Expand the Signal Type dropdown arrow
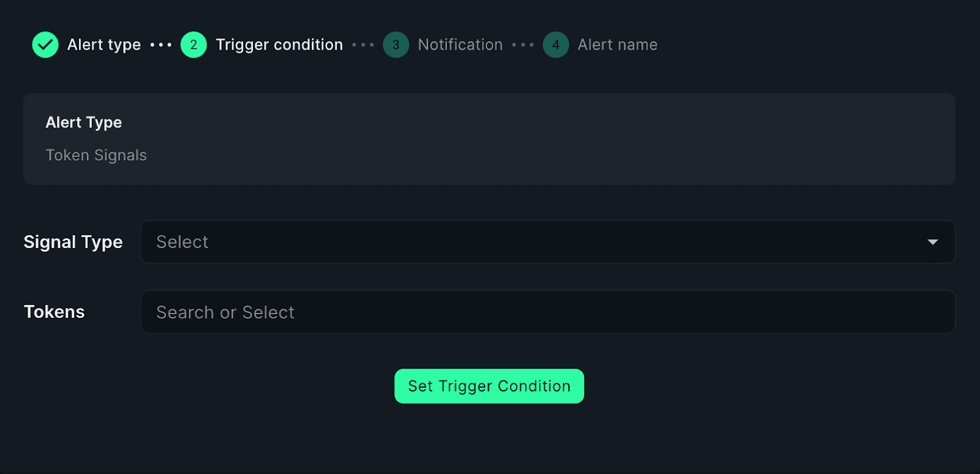Screen dimensions: 980x474 (x=932, y=242)
